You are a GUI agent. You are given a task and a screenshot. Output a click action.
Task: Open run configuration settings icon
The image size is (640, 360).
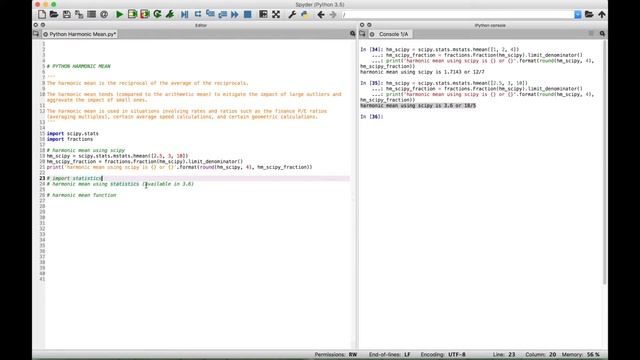coord(170,14)
